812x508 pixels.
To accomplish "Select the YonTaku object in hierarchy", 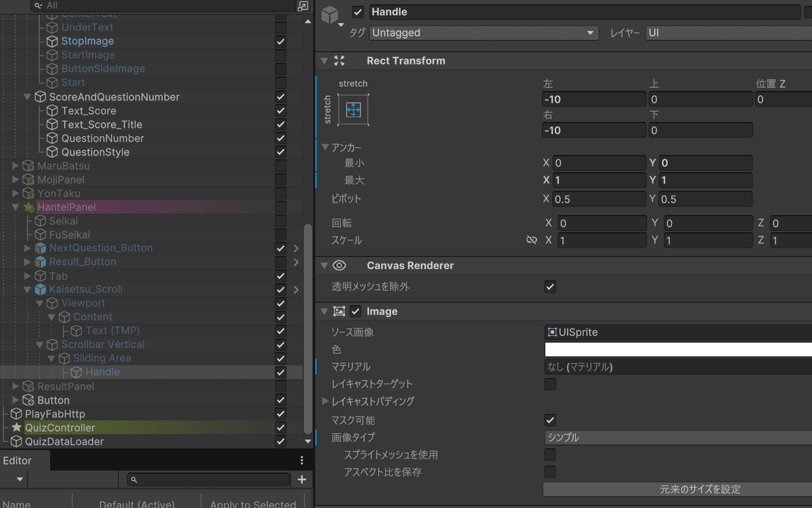I will tap(59, 193).
